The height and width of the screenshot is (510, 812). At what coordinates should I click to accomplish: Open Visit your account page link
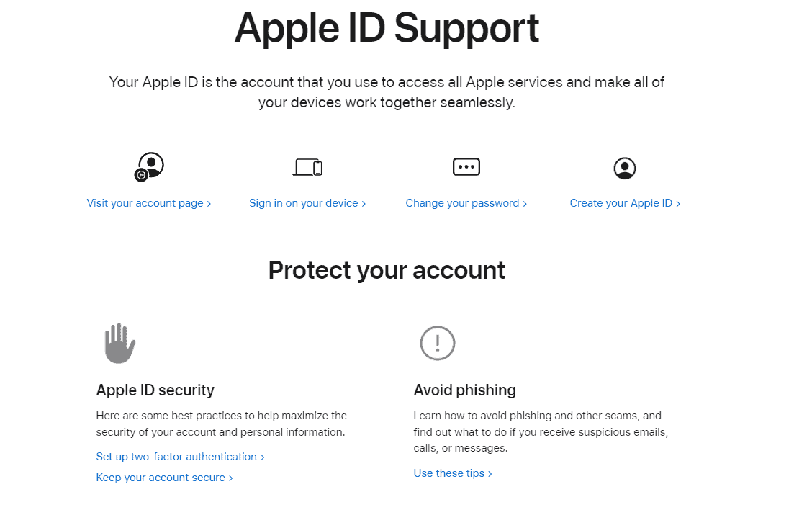pyautogui.click(x=148, y=203)
